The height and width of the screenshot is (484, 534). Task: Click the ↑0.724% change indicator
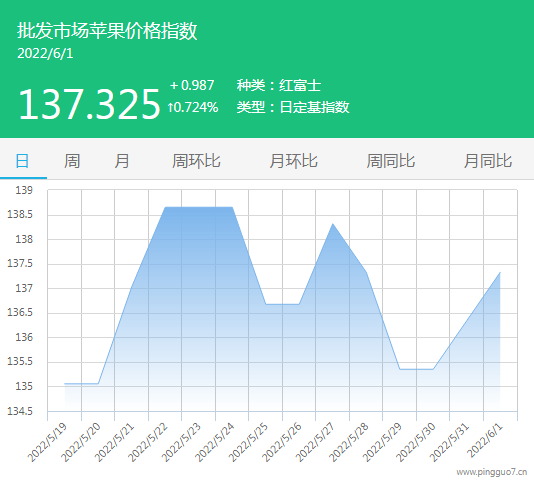(x=192, y=107)
